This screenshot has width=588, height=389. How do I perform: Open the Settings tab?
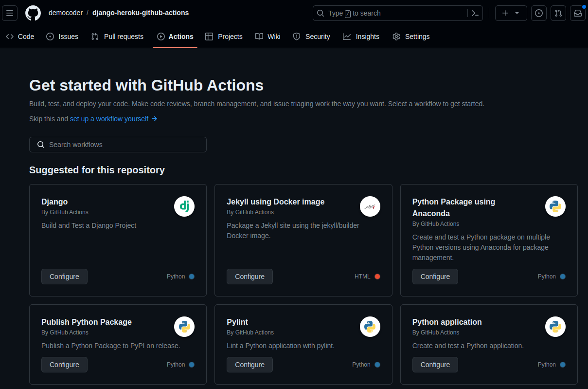(x=411, y=37)
